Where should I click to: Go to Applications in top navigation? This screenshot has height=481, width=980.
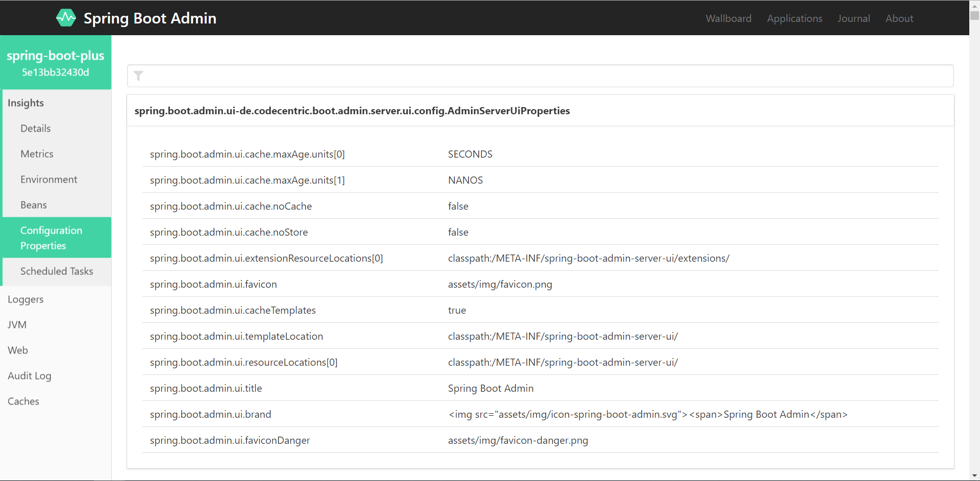pyautogui.click(x=794, y=18)
